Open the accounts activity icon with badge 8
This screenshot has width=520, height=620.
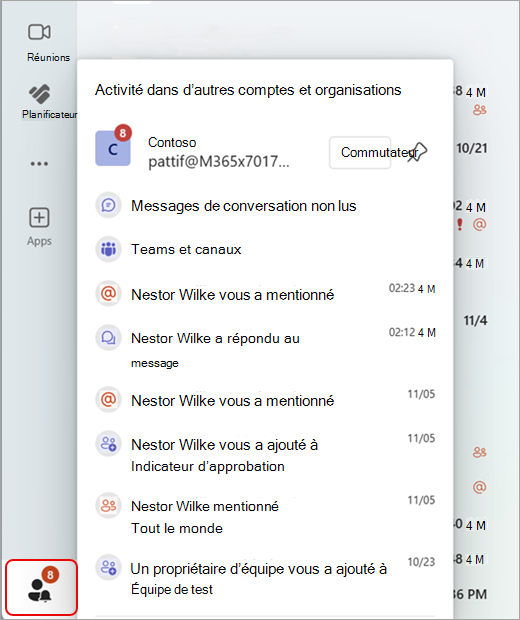41,588
